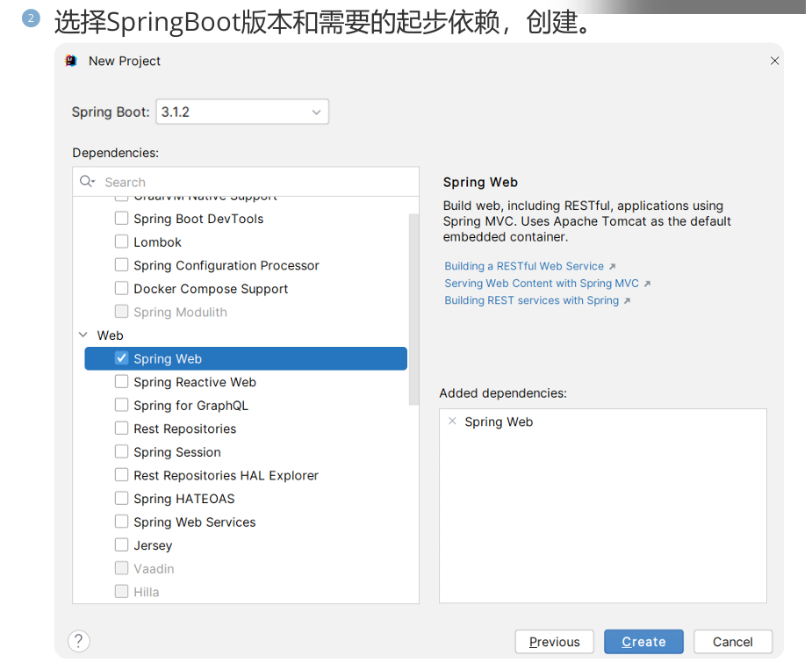
Task: Click the Jersey label text
Action: (153, 546)
